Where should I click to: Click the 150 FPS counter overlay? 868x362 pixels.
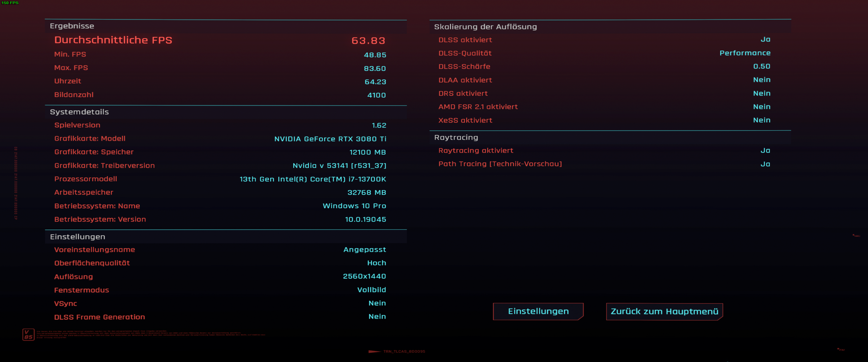click(x=10, y=3)
